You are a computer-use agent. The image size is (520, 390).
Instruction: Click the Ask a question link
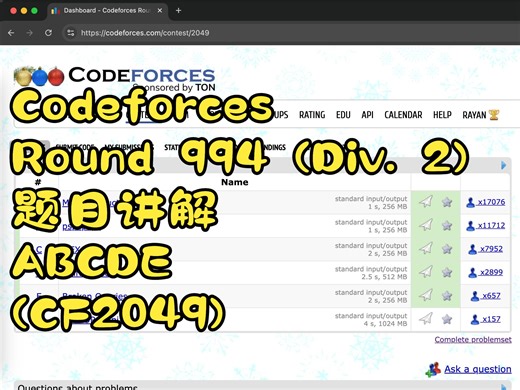(478, 369)
